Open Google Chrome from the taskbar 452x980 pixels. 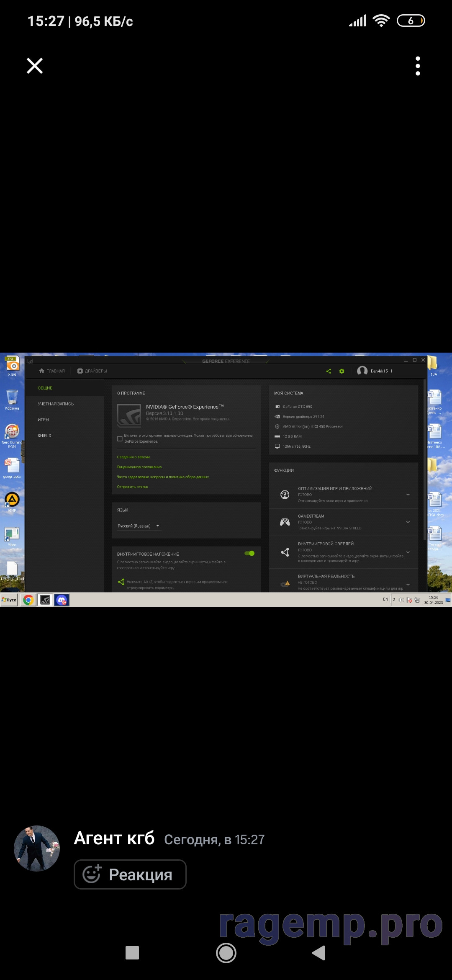(x=28, y=600)
